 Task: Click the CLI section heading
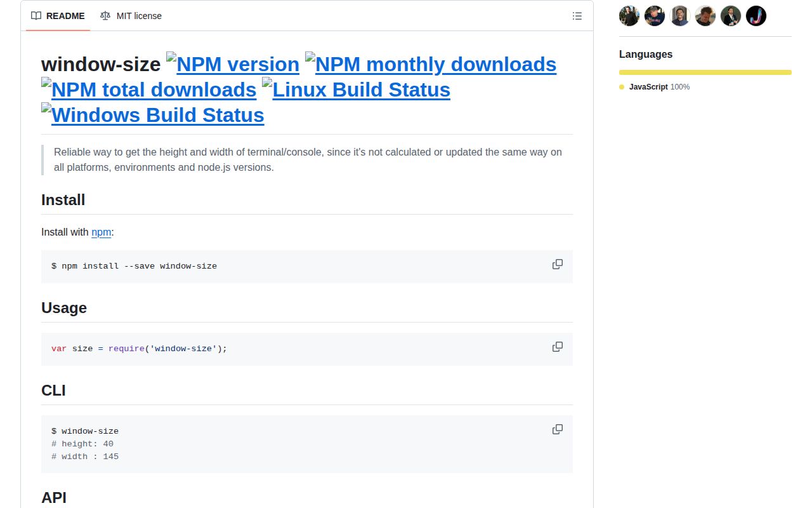coord(53,391)
